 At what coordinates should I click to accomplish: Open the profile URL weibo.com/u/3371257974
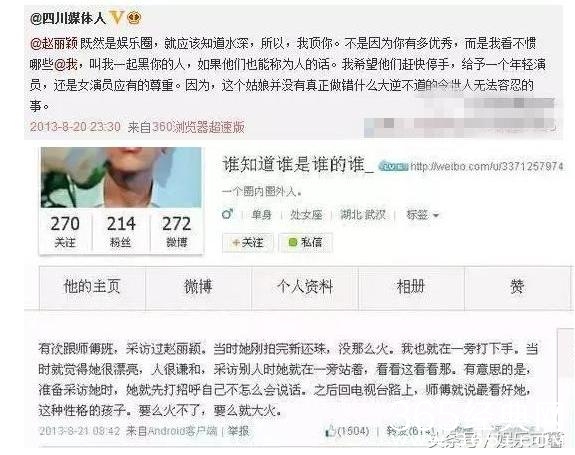pos(487,166)
